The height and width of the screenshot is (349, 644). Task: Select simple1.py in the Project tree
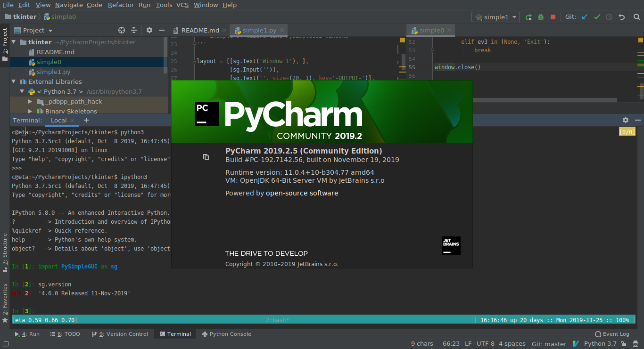coord(53,72)
